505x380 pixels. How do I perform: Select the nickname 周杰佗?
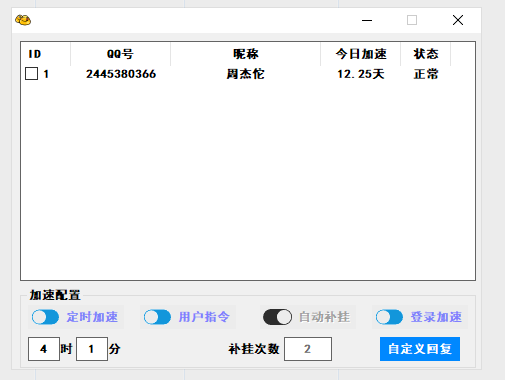pos(246,74)
